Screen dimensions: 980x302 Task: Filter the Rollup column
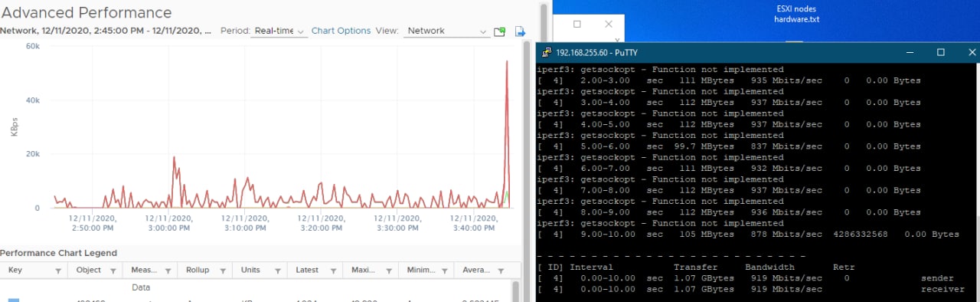pyautogui.click(x=222, y=271)
